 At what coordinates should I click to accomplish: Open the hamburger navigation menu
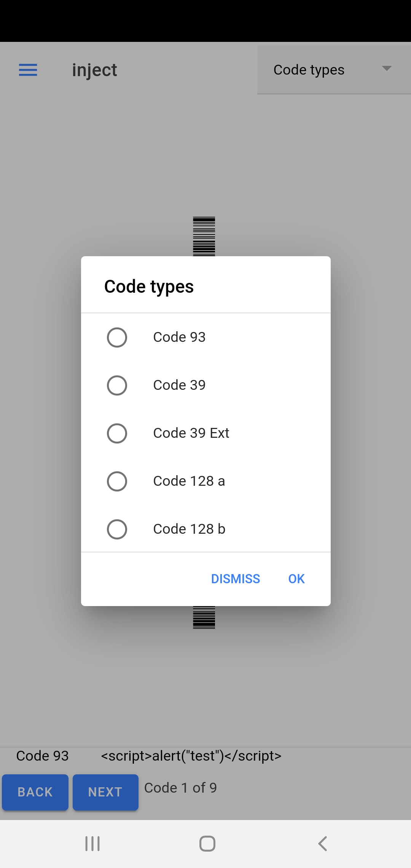pyautogui.click(x=28, y=70)
